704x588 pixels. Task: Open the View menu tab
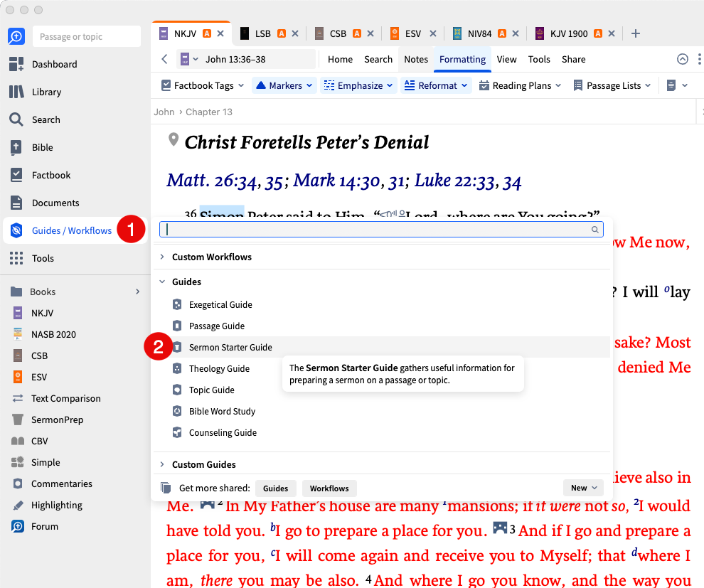[506, 59]
